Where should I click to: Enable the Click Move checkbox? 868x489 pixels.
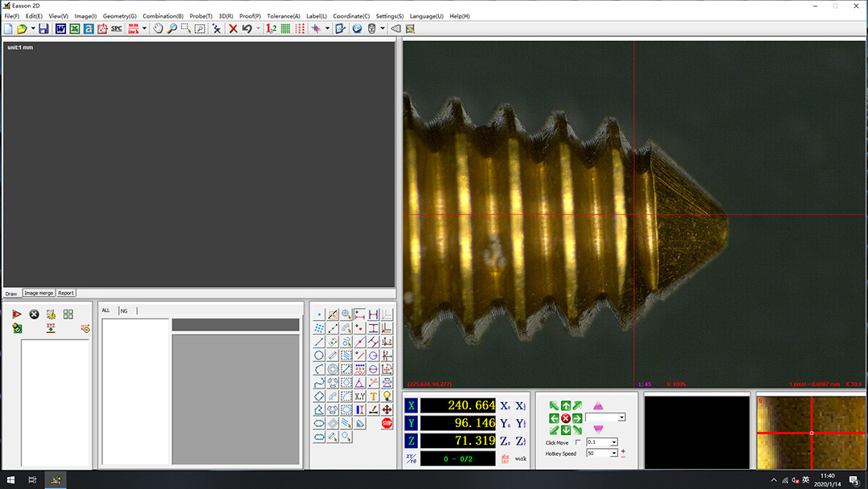[578, 442]
